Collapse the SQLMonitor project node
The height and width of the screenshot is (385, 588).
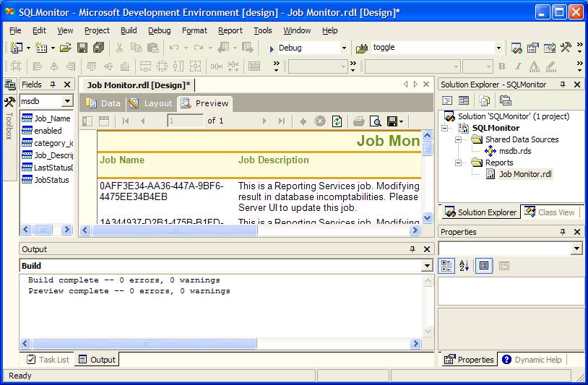[444, 128]
